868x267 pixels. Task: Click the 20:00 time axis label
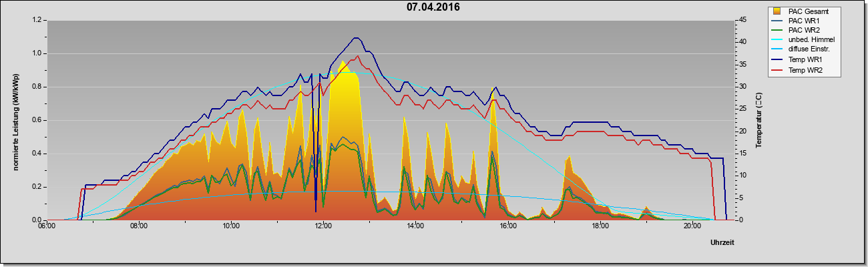692,226
